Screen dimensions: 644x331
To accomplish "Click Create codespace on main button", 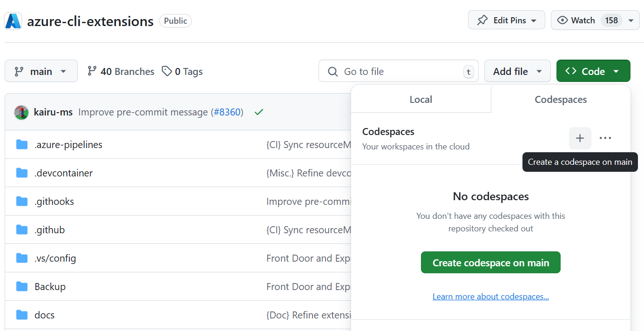I will 490,263.
